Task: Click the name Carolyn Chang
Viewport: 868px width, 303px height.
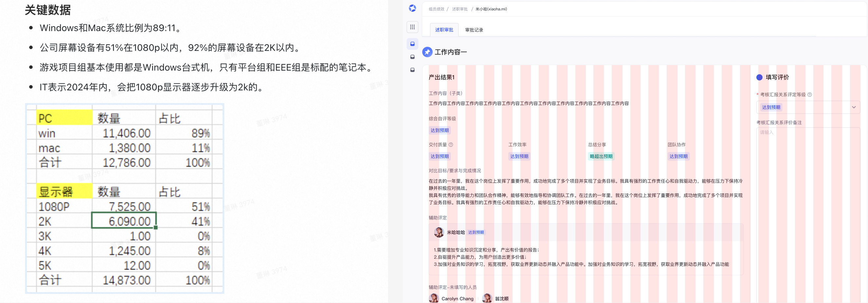Action: click(457, 299)
